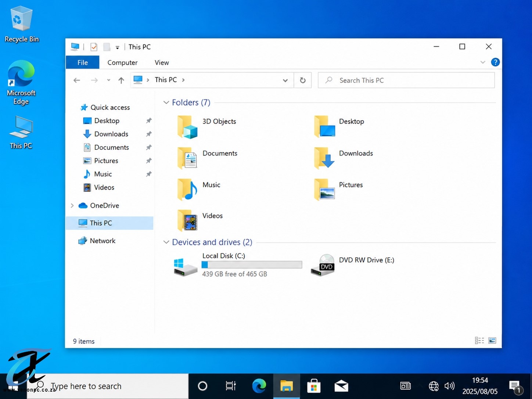Open Customize Quick Access Toolbar dropdown
532x399 pixels.
(117, 47)
